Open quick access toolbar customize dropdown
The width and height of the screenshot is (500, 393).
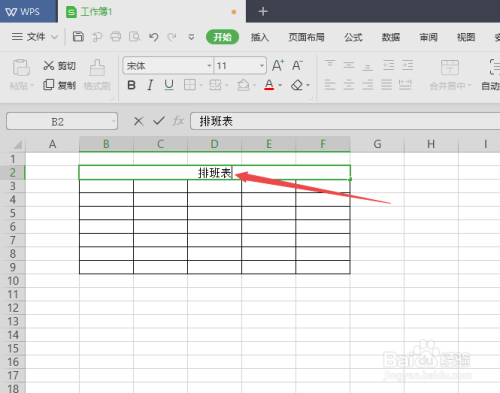pyautogui.click(x=191, y=37)
